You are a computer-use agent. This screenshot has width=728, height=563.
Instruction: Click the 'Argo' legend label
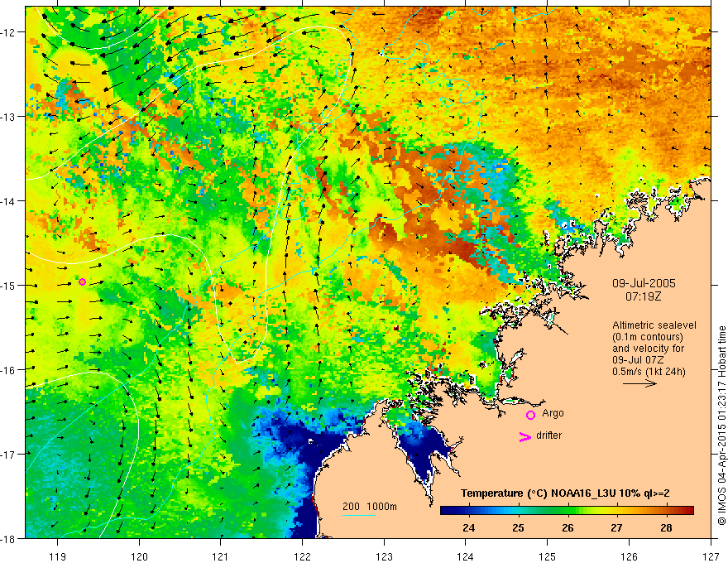point(553,413)
